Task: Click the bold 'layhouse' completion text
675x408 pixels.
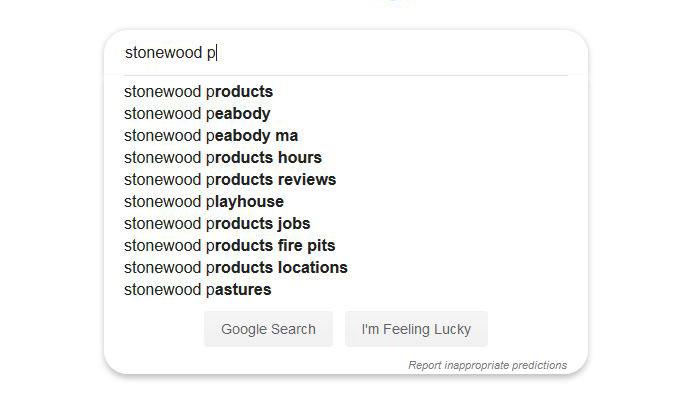Action: (x=250, y=202)
